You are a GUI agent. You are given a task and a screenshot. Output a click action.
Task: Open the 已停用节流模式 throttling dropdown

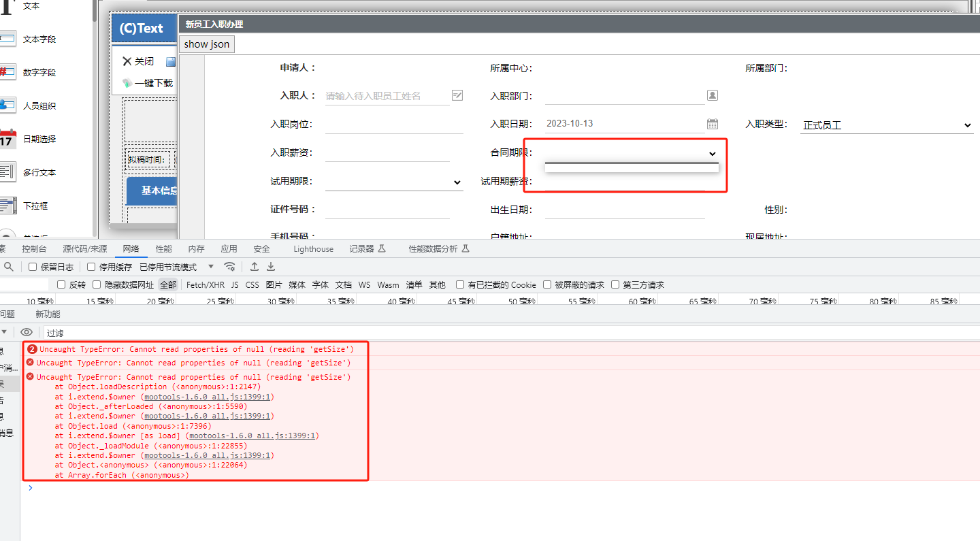pyautogui.click(x=177, y=267)
